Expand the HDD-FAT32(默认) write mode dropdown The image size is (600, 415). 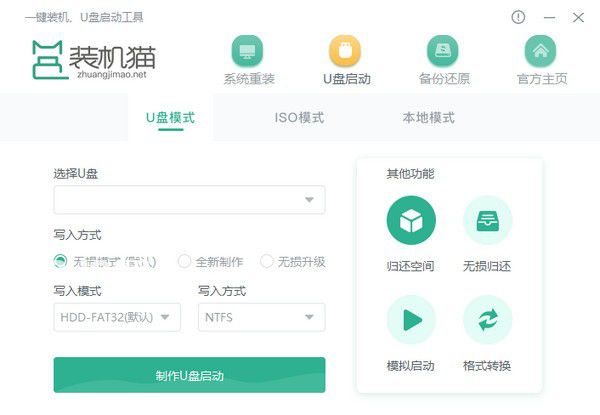point(117,317)
